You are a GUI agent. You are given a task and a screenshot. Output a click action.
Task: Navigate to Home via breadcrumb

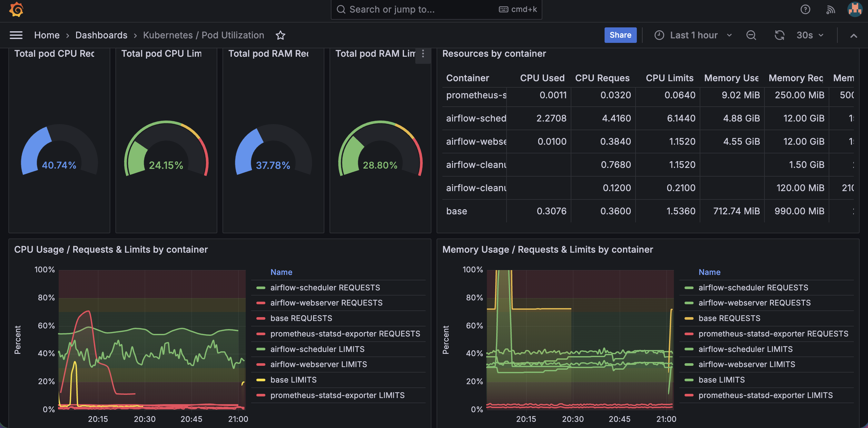click(47, 35)
